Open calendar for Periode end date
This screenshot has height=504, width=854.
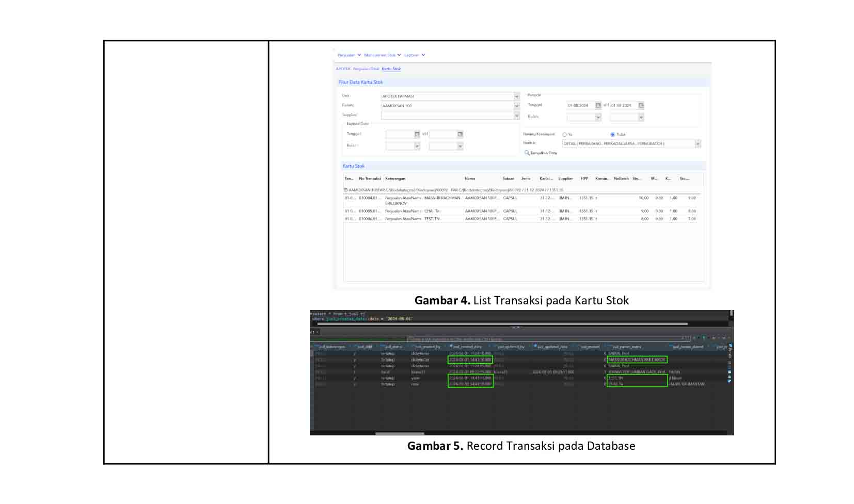coord(641,105)
